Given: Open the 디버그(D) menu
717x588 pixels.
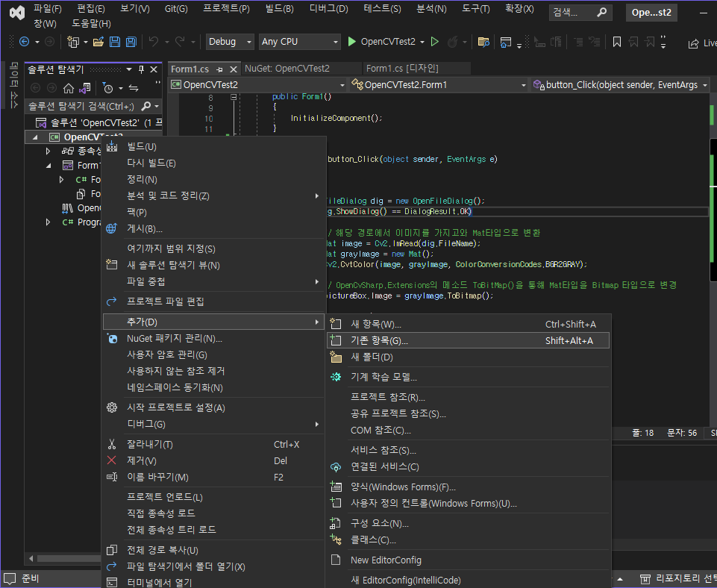Looking at the screenshot, I should pos(329,9).
